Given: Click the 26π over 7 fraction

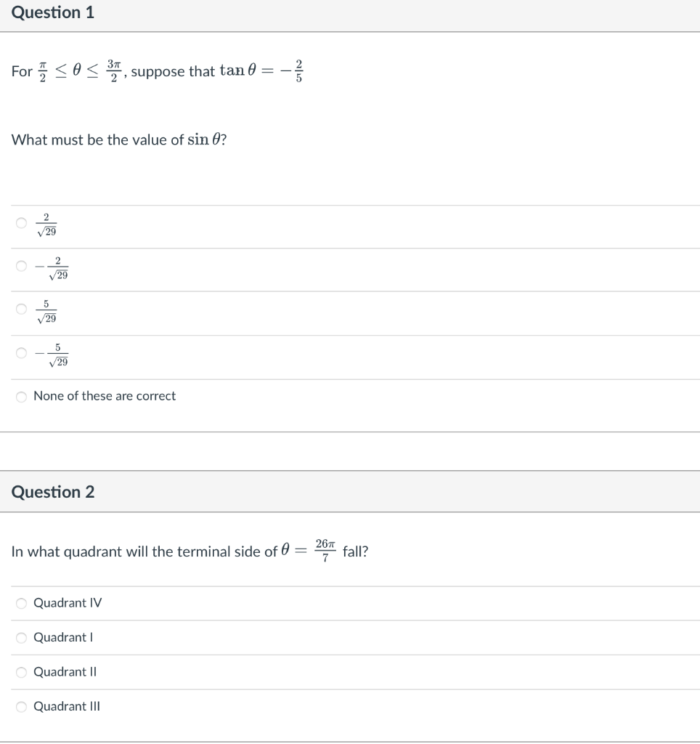Looking at the screenshot, I should [x=325, y=551].
